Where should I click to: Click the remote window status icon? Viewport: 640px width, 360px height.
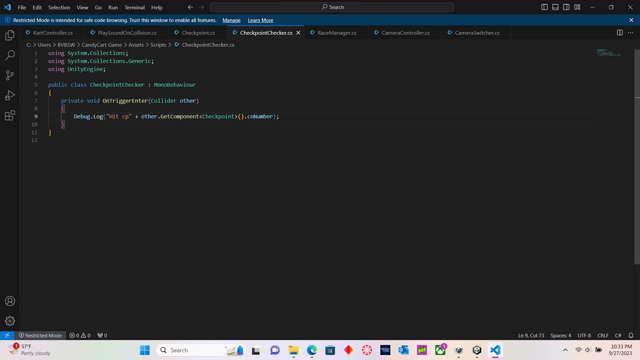pyautogui.click(x=7, y=335)
